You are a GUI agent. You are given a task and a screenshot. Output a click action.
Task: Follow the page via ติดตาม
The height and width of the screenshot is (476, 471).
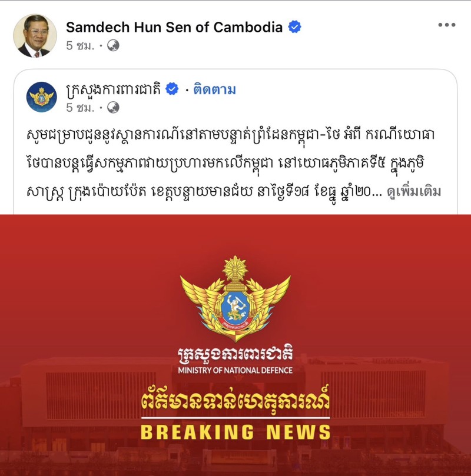214,90
